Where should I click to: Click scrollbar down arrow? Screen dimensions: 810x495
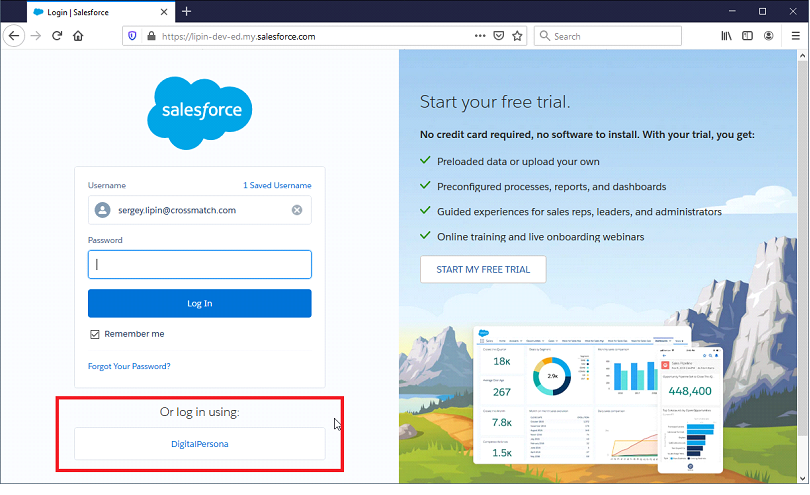pos(802,478)
